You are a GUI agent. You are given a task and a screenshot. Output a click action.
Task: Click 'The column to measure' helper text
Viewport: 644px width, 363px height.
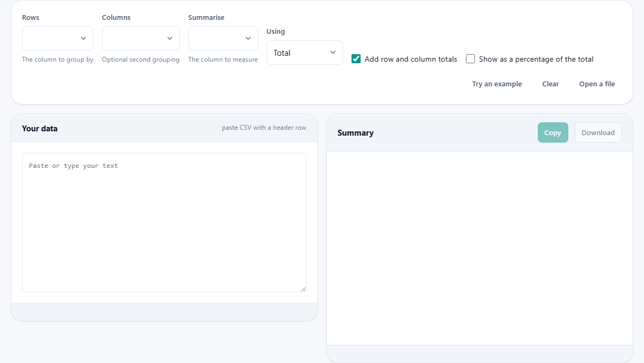coord(223,60)
